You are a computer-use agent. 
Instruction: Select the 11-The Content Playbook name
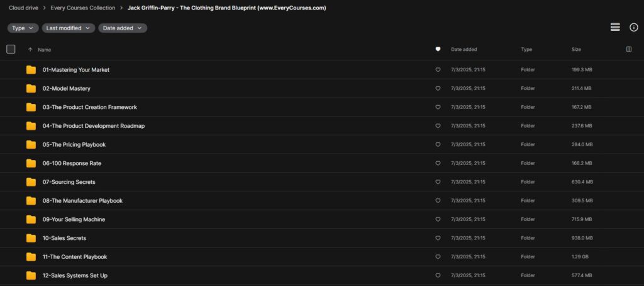pos(75,257)
